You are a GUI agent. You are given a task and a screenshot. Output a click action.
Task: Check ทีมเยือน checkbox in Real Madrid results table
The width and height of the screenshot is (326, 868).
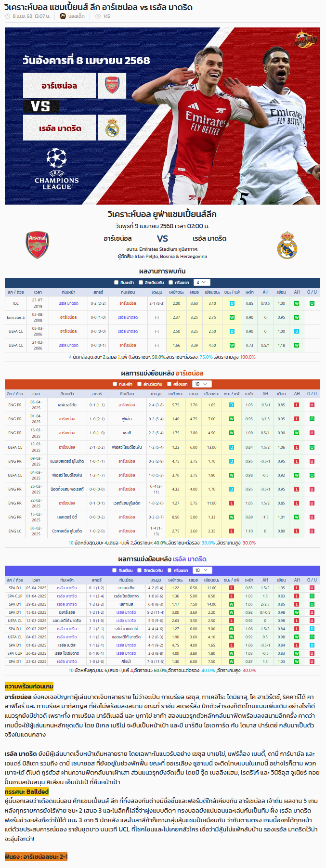coord(115,570)
